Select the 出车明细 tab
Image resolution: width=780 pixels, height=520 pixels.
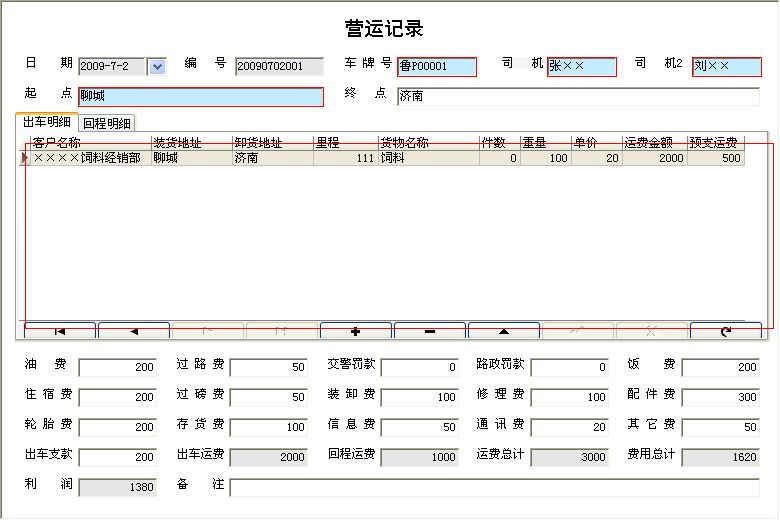pos(47,123)
